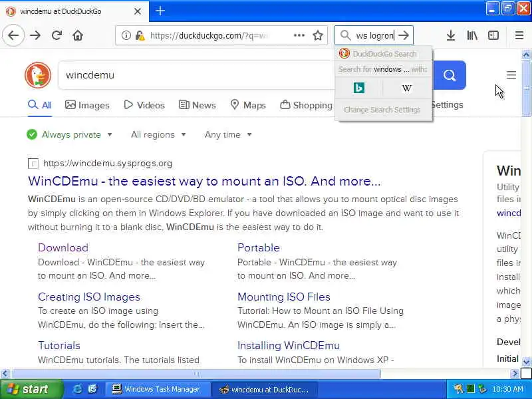Submit search bar query with arrow button

tap(404, 35)
